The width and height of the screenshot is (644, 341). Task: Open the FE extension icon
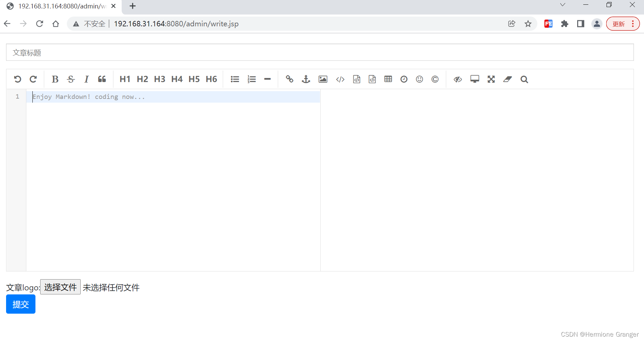548,24
